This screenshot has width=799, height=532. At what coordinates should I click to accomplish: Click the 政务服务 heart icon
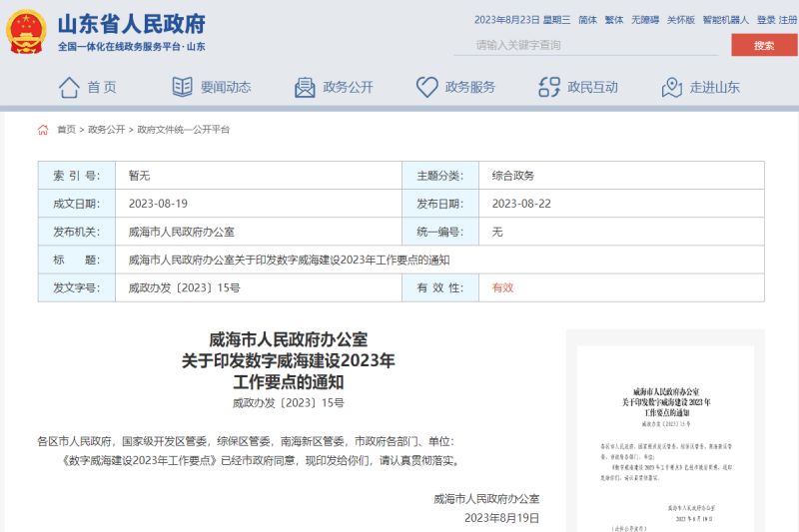[427, 87]
